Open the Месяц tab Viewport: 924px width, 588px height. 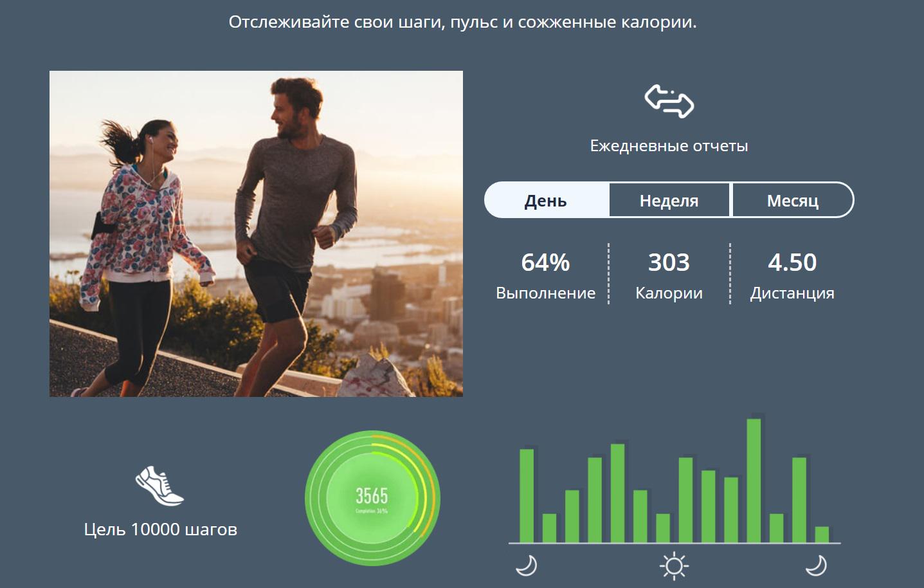click(793, 200)
